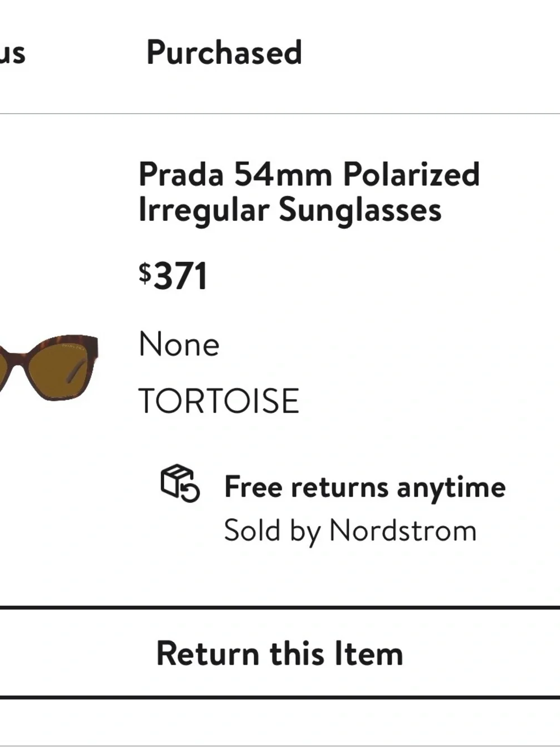Image resolution: width=560 pixels, height=747 pixels.
Task: Click the $371 price text
Action: 173,276
